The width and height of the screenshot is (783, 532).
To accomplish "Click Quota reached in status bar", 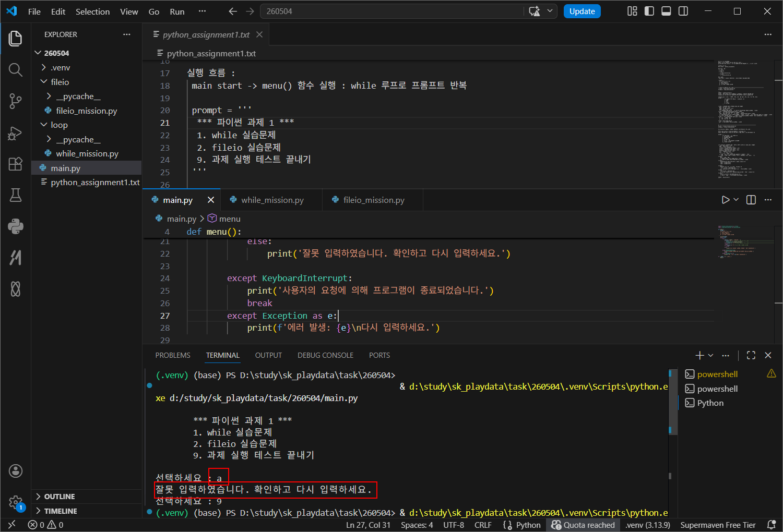I will [x=583, y=525].
